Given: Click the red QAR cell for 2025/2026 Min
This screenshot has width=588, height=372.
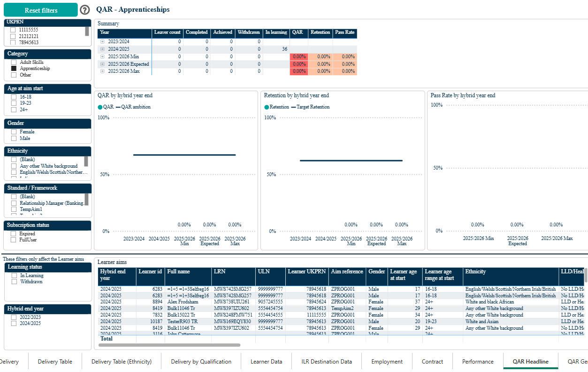Looking at the screenshot, I should [x=299, y=57].
